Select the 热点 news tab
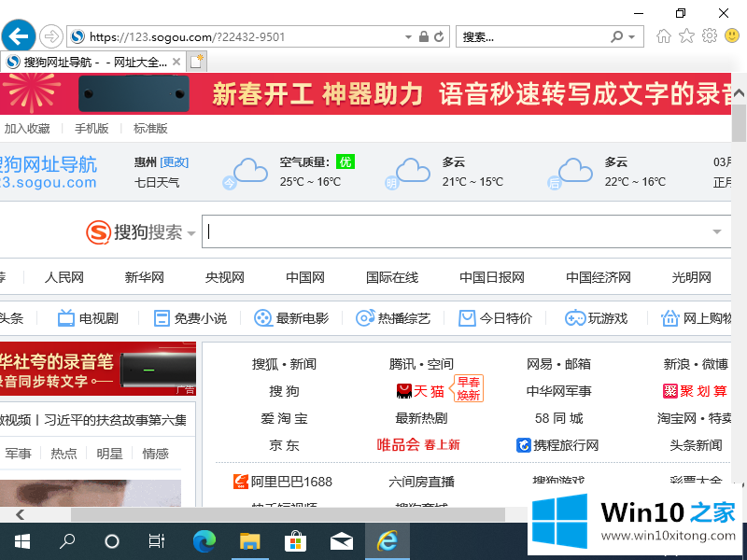The image size is (747, 560). (63, 454)
